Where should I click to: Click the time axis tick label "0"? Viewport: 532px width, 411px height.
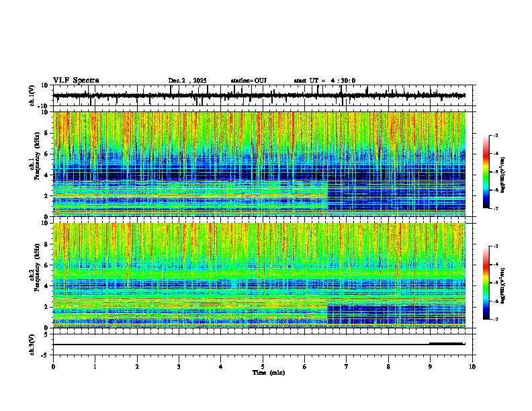pos(53,367)
